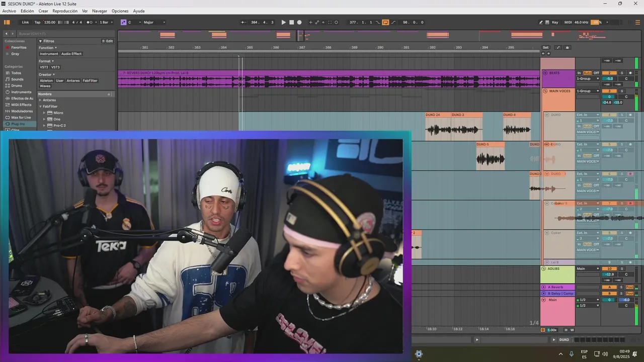This screenshot has width=644, height=362.
Task: Select the Sounds category icon
Action: (7, 79)
